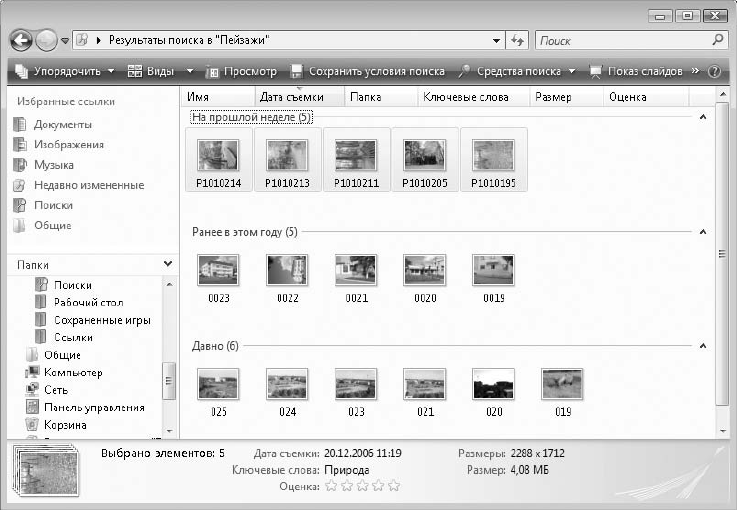
Task: Click the refresh button beside address bar
Action: 517,41
